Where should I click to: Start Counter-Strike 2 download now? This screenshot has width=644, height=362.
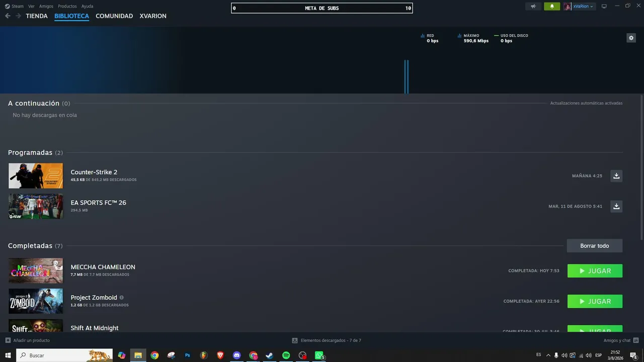pyautogui.click(x=616, y=176)
